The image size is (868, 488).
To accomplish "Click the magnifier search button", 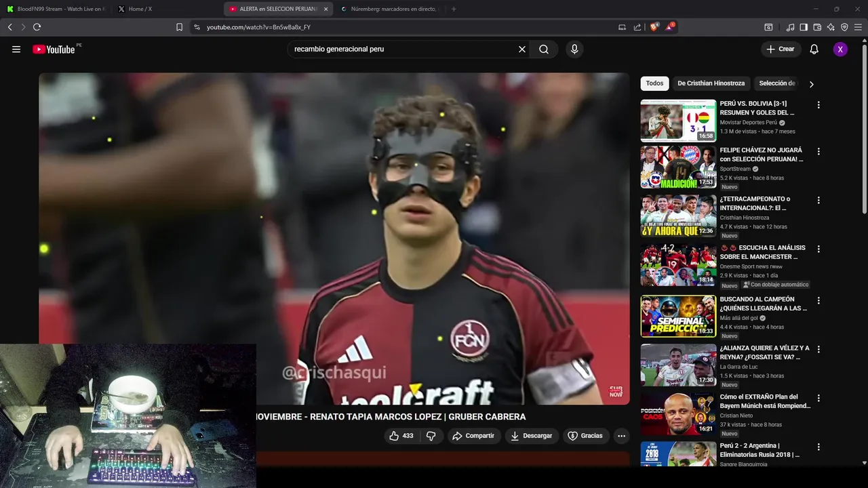I will [544, 49].
